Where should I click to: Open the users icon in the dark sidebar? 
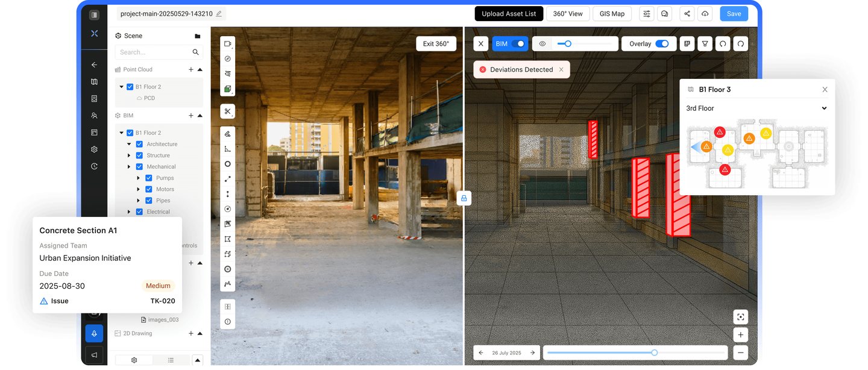pyautogui.click(x=94, y=115)
